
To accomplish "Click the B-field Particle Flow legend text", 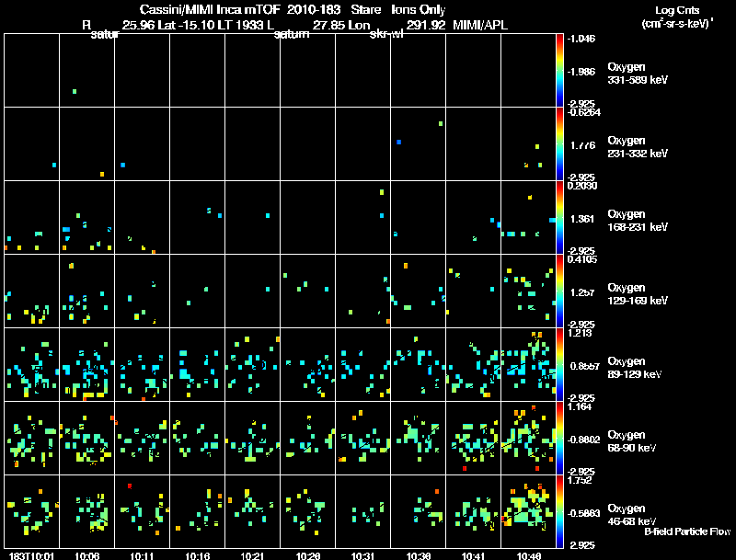I will click(x=686, y=531).
